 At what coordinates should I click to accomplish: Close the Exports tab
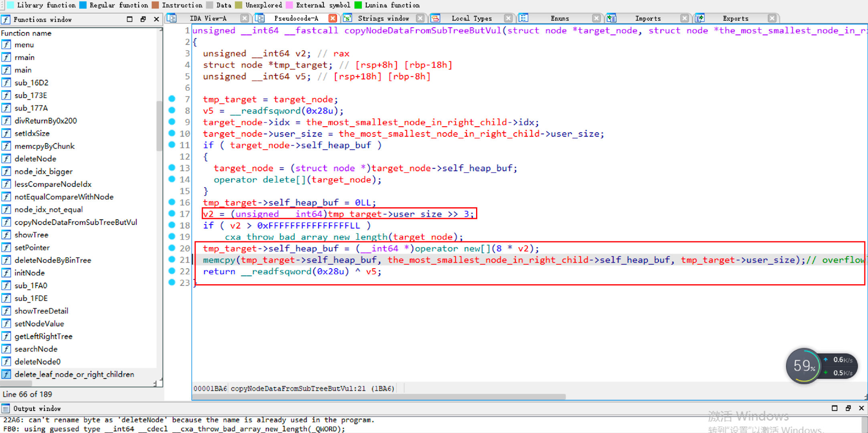click(x=772, y=18)
